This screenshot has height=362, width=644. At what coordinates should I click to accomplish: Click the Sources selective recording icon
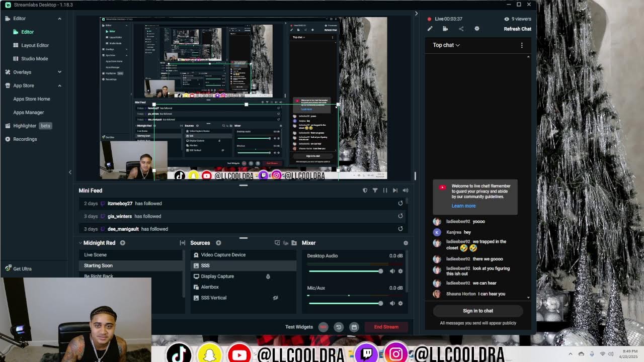click(x=286, y=243)
